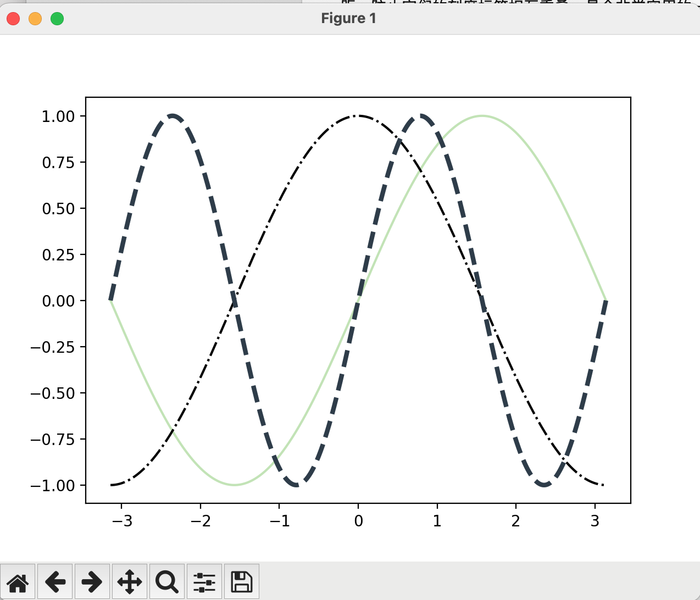Click the x-axis tick label 3
The height and width of the screenshot is (600, 700).
[x=595, y=521]
